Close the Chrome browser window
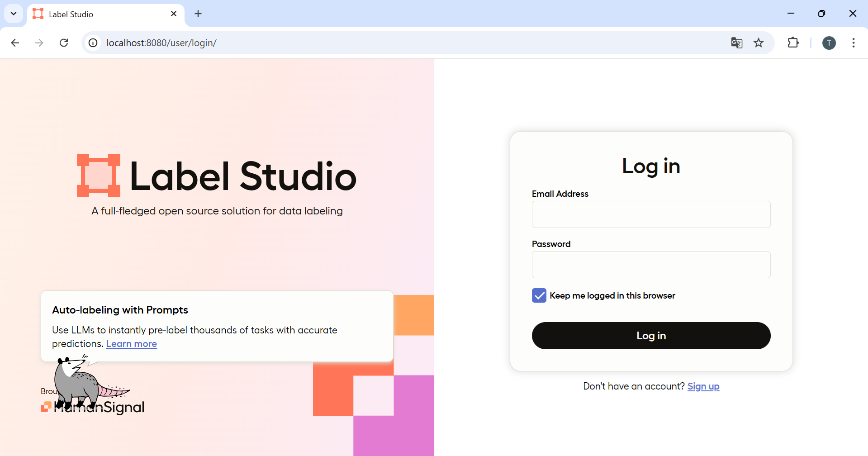 [x=853, y=14]
